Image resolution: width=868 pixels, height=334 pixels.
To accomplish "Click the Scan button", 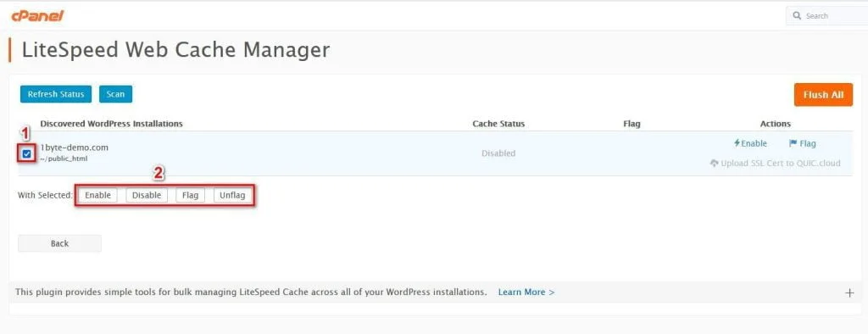I will pyautogui.click(x=115, y=94).
